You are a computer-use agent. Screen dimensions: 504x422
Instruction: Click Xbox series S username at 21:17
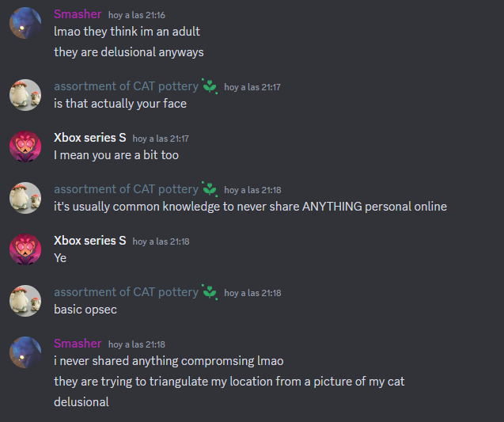coord(90,138)
